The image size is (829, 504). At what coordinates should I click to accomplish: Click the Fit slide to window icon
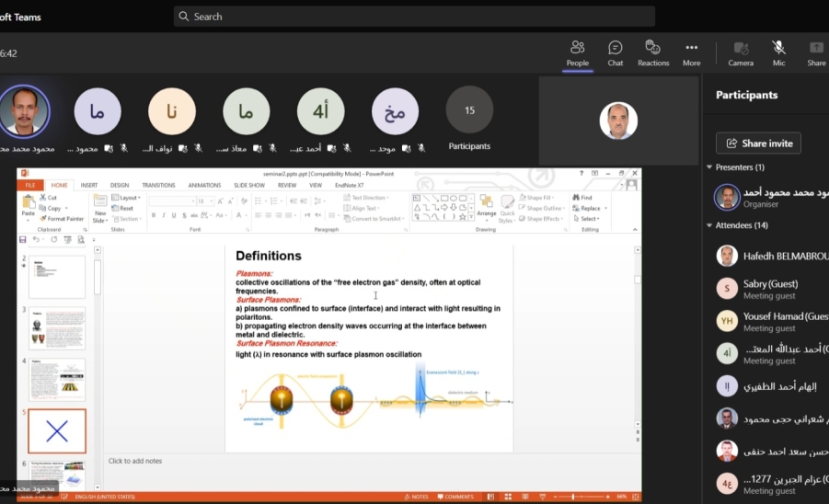coord(635,497)
